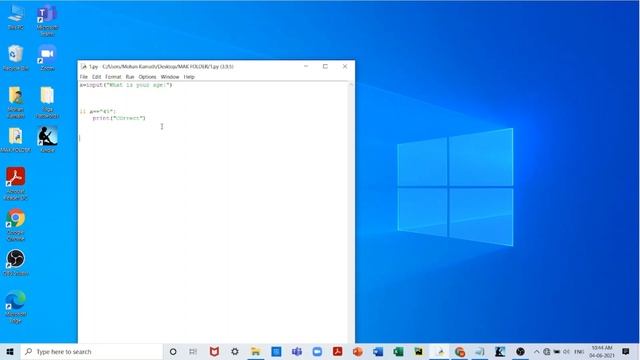Open the notification center icon

pyautogui.click(x=626, y=351)
